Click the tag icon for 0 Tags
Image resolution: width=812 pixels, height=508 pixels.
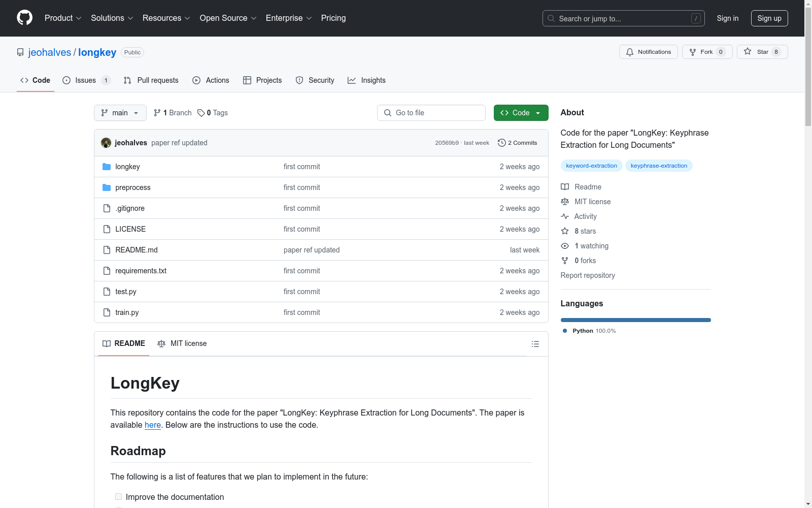pos(201,113)
